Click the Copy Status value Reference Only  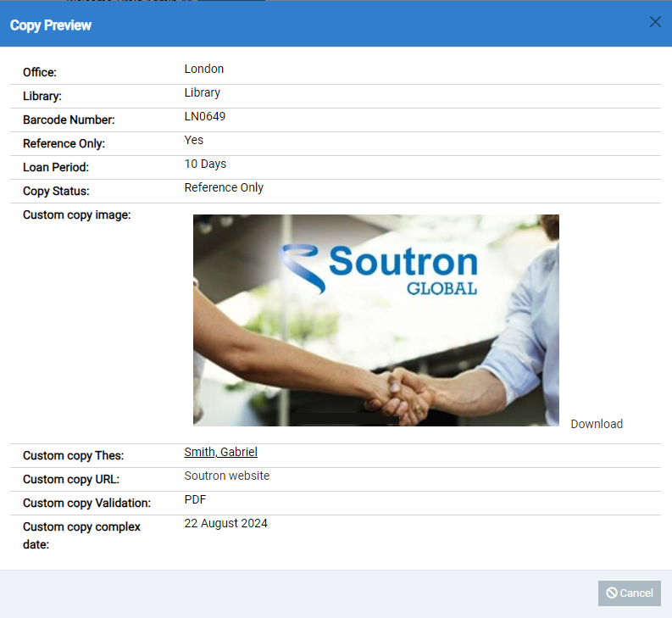224,187
